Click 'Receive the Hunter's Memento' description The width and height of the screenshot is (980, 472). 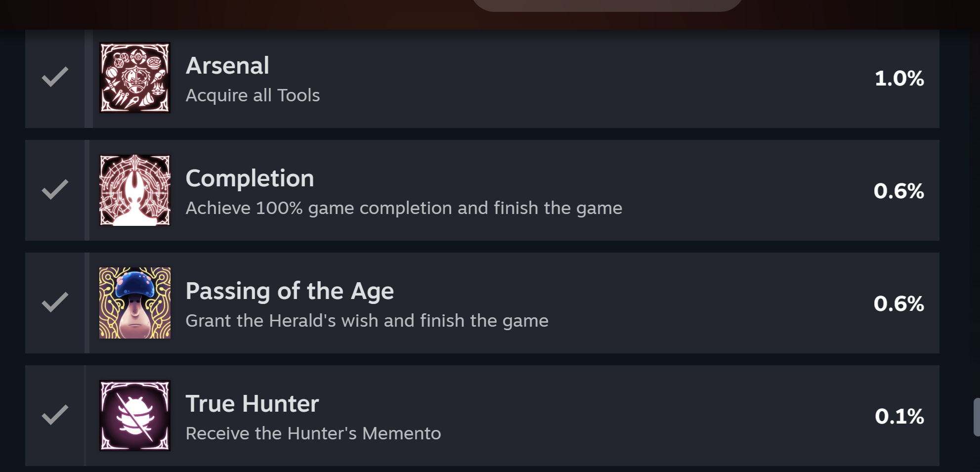coord(313,433)
